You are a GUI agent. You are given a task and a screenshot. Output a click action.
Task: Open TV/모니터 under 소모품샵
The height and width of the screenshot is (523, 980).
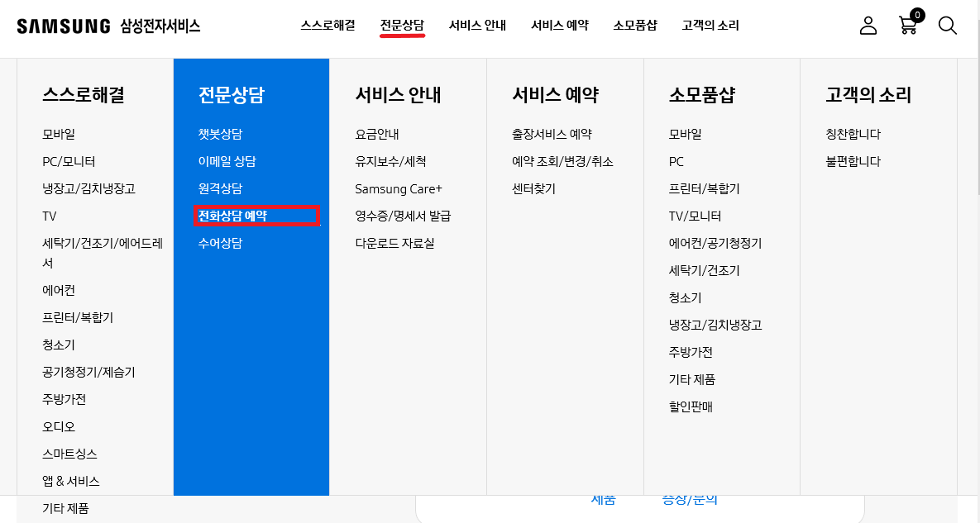695,216
